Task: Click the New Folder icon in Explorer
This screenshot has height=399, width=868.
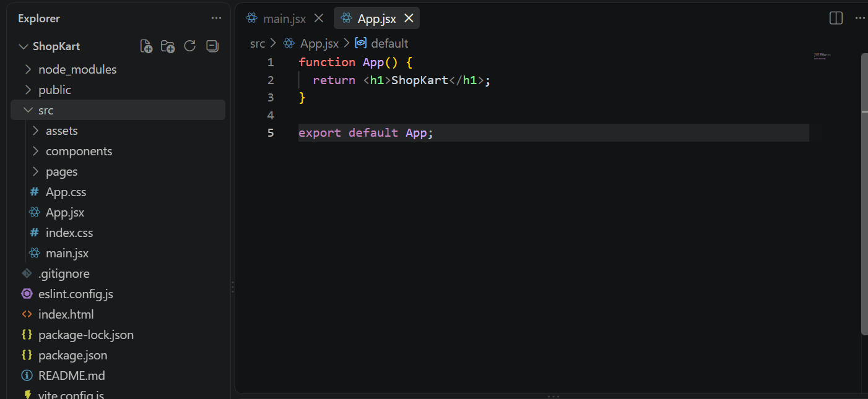Action: tap(168, 46)
